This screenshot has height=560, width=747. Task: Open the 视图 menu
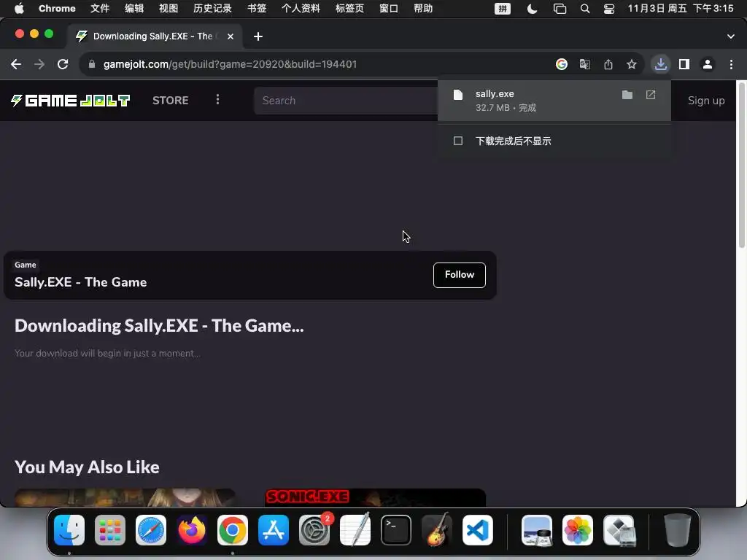(x=169, y=9)
